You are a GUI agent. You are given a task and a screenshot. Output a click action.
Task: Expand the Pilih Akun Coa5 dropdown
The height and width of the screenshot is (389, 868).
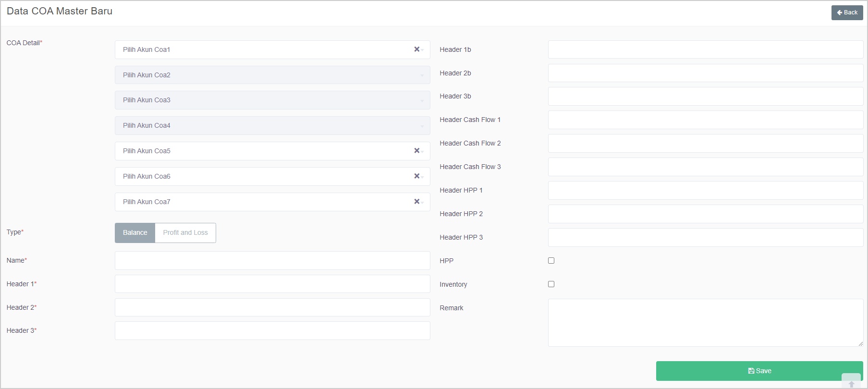(264, 151)
